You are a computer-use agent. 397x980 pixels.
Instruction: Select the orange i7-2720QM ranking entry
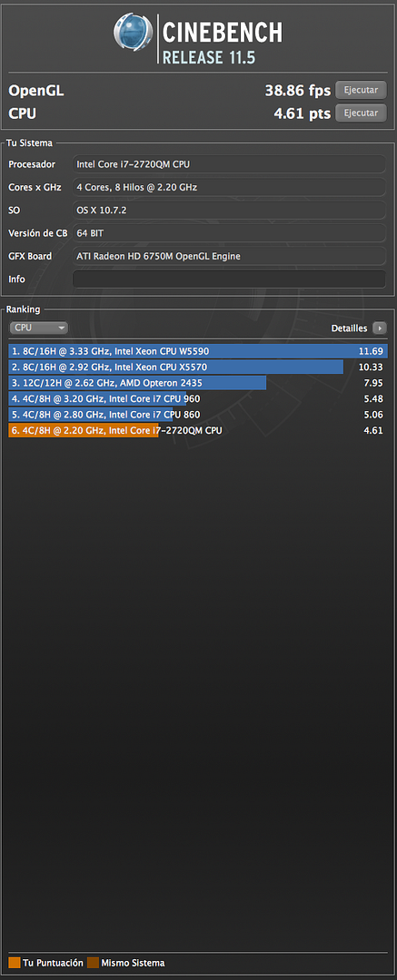tap(198, 430)
